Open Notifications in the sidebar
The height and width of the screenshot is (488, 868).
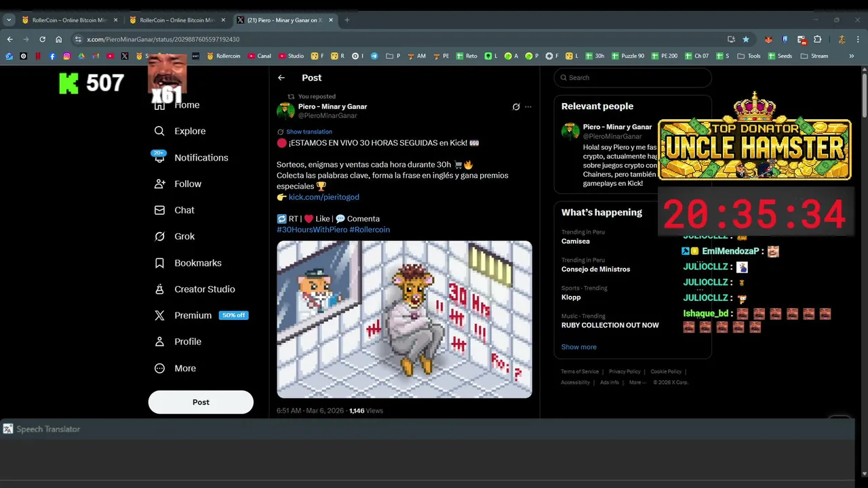click(191, 157)
